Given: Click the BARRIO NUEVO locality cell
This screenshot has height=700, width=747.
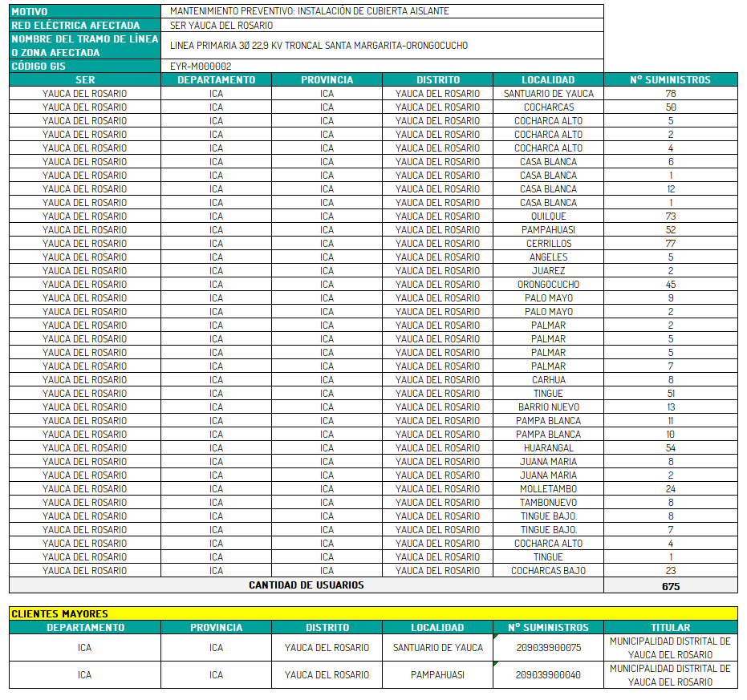Looking at the screenshot, I should tap(548, 407).
